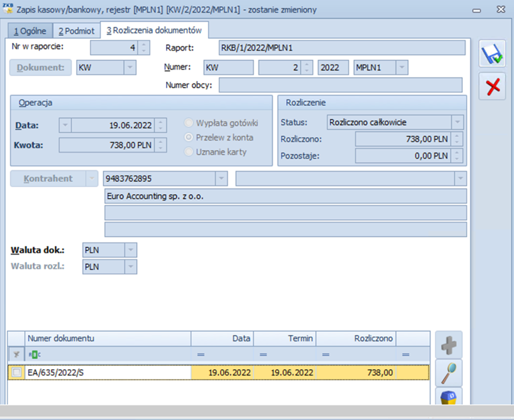This screenshot has width=514, height=420.
Task: Switch to the Podmiot tab
Action: tap(76, 31)
